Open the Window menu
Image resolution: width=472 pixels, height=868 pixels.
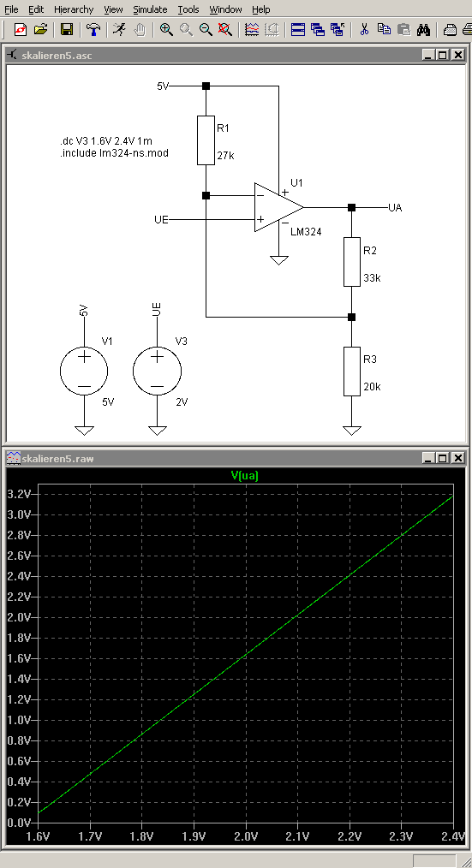point(225,9)
